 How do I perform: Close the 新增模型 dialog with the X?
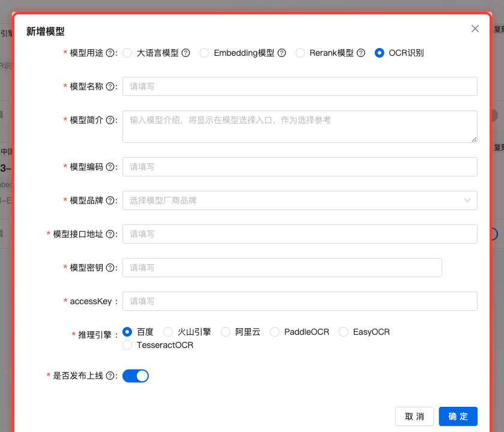[475, 28]
